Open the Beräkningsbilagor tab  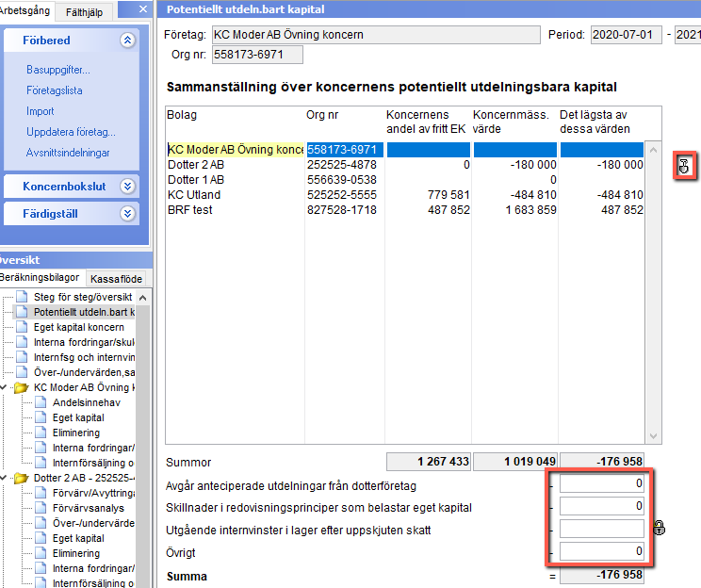[40, 277]
